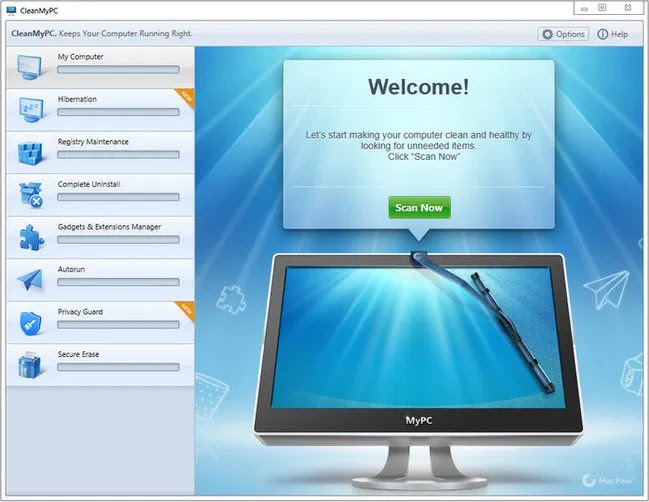Select the My Computer section label

click(x=80, y=57)
